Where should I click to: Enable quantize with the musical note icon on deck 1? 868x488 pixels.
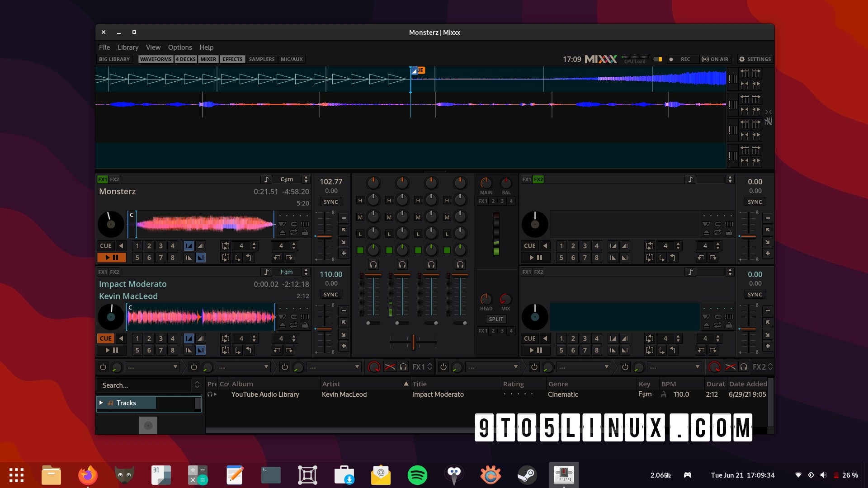(266, 179)
